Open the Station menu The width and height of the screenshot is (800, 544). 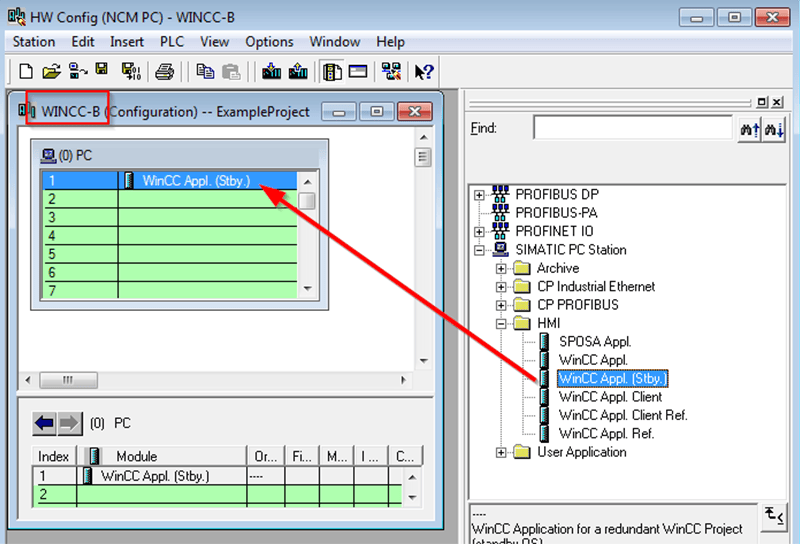click(x=34, y=42)
